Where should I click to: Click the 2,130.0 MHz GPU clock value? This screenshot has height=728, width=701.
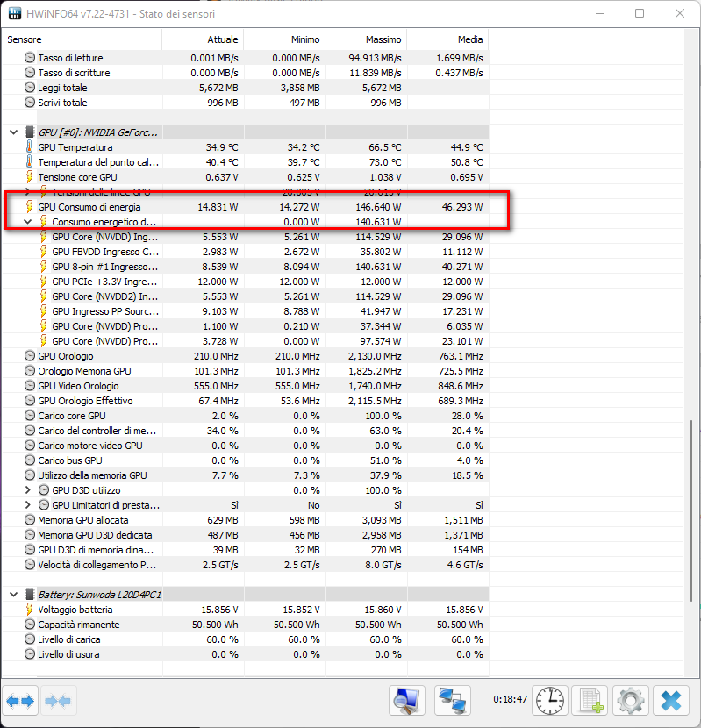click(x=375, y=356)
